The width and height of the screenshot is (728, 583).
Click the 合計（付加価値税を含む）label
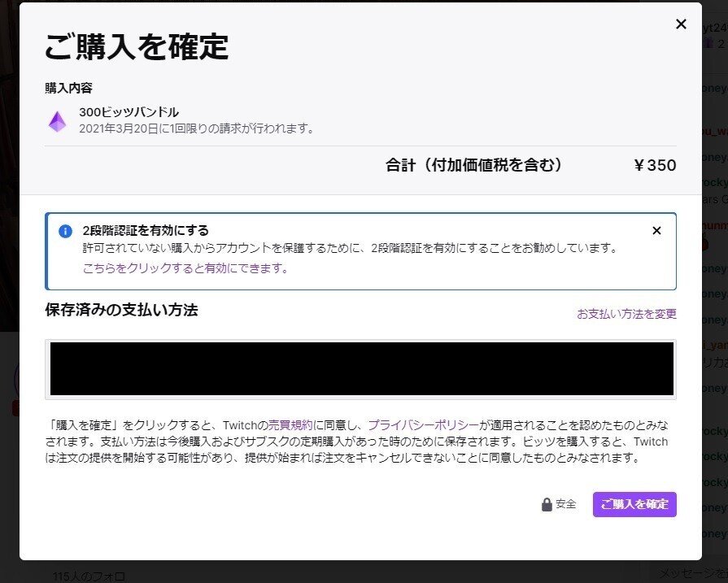(x=473, y=165)
